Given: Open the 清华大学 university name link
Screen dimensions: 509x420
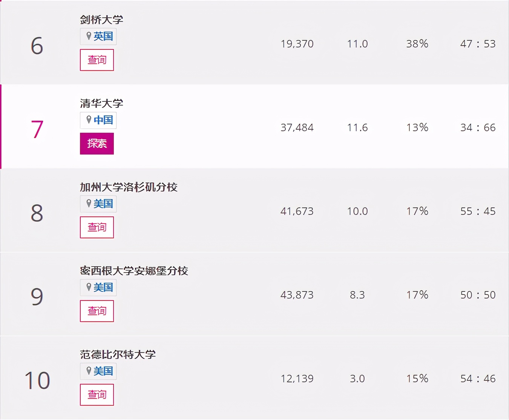Looking at the screenshot, I should point(101,103).
